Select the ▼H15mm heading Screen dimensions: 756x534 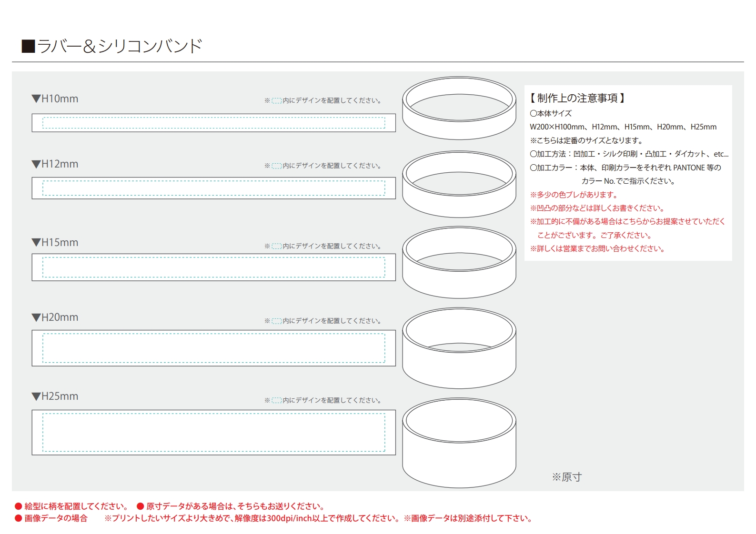55,242
